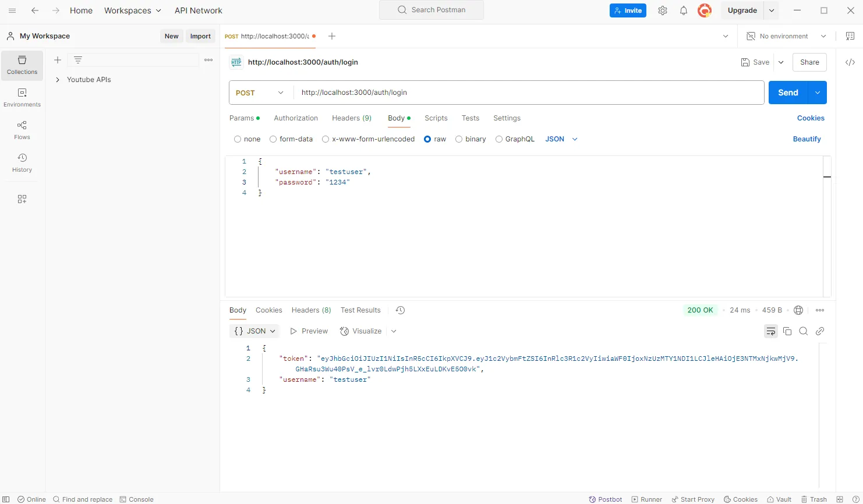Switch to the Tests tab
Image resolution: width=863 pixels, height=504 pixels.
point(471,118)
